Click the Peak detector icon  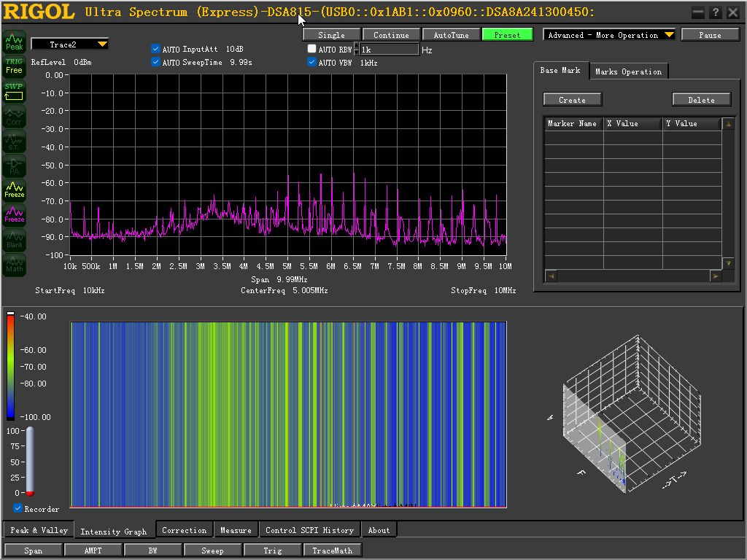click(x=15, y=42)
